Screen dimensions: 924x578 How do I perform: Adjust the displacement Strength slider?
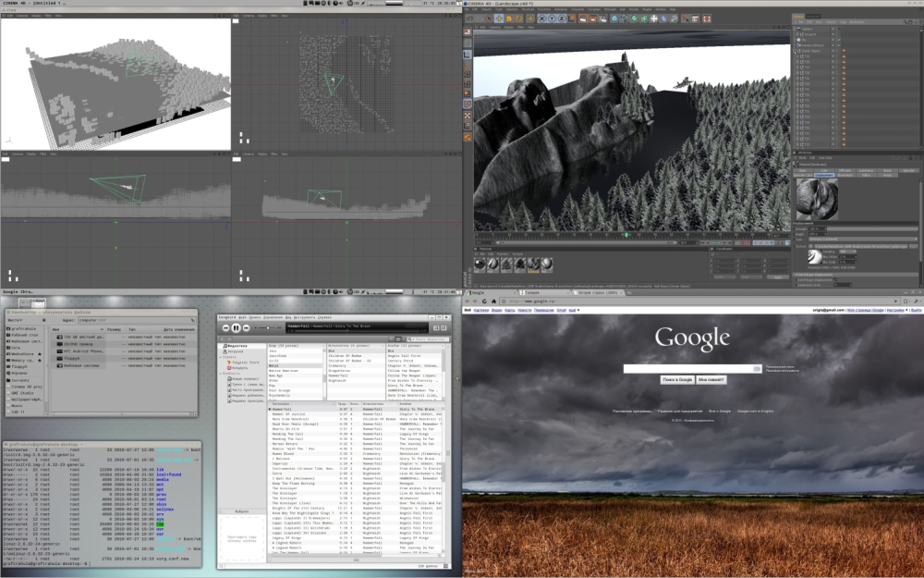click(x=872, y=228)
